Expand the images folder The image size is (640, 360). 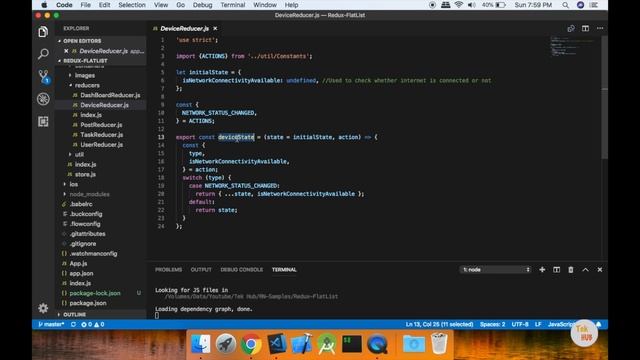(85, 76)
